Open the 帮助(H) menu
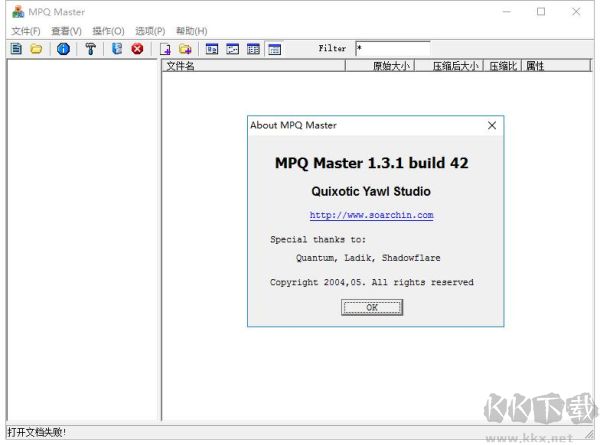600x445 pixels. pos(191,31)
